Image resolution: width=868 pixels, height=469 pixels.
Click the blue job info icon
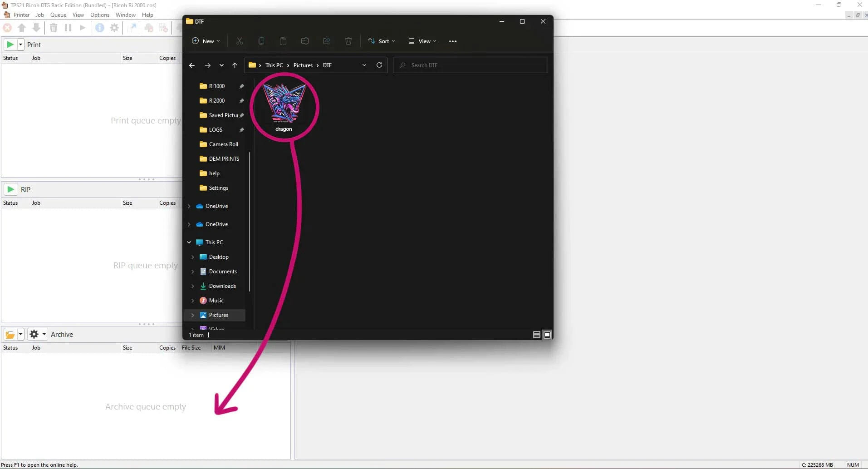100,28
